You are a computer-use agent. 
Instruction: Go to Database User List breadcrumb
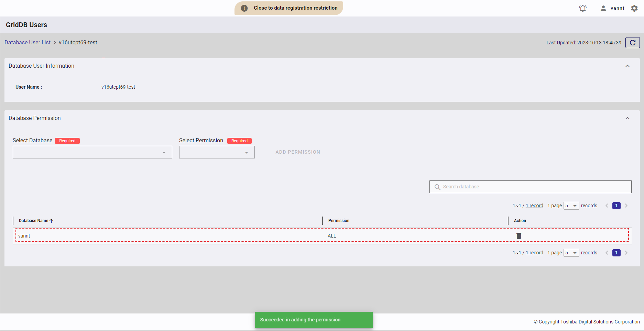tap(28, 43)
